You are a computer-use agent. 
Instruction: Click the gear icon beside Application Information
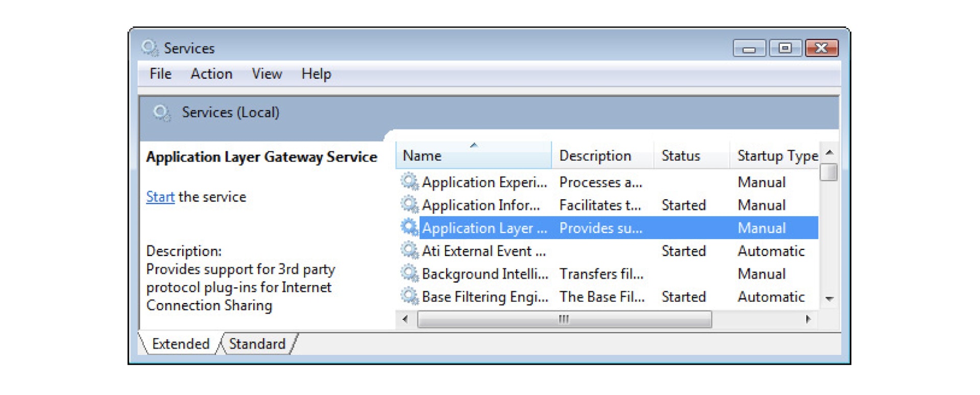[x=409, y=205]
